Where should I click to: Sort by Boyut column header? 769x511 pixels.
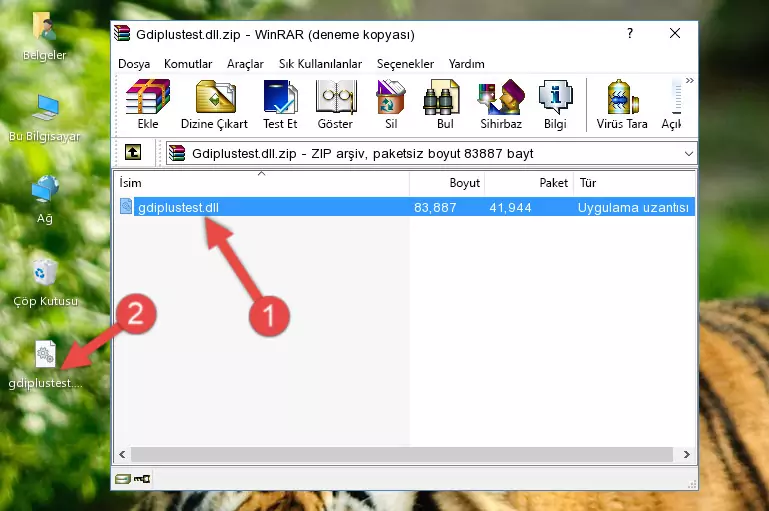pyautogui.click(x=447, y=183)
